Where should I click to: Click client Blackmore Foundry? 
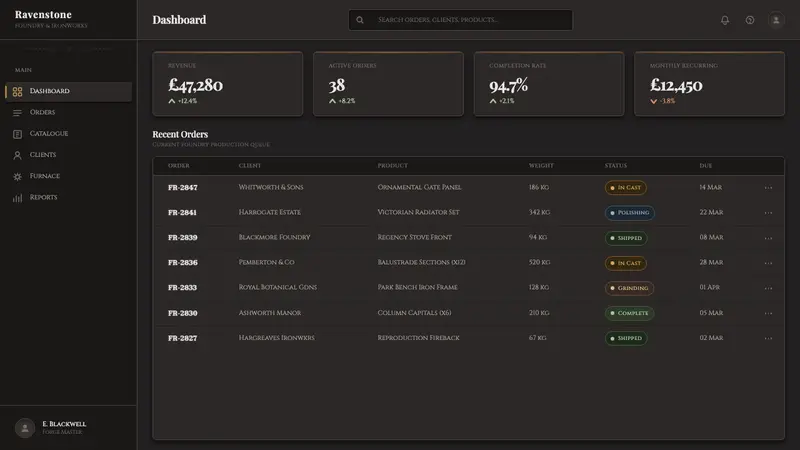coord(274,237)
